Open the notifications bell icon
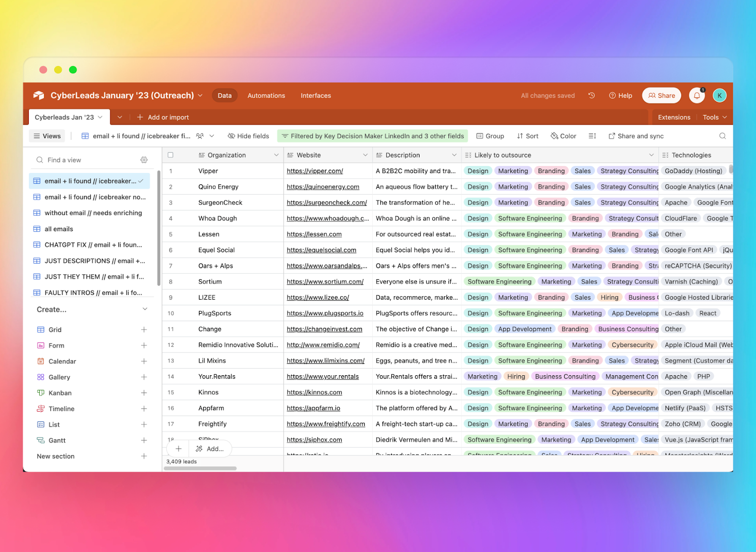 pos(696,95)
